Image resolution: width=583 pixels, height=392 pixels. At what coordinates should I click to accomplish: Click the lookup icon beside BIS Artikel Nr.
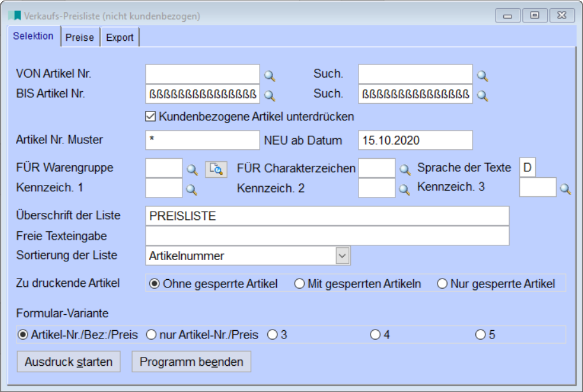[270, 96]
